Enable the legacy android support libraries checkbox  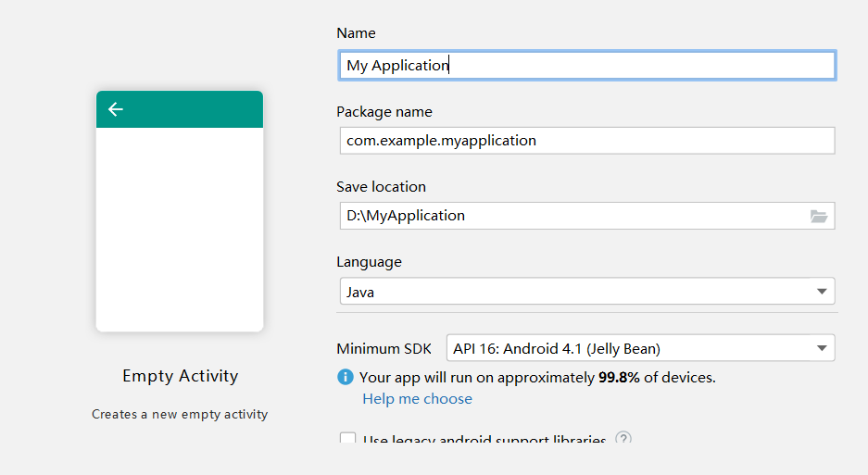(348, 440)
